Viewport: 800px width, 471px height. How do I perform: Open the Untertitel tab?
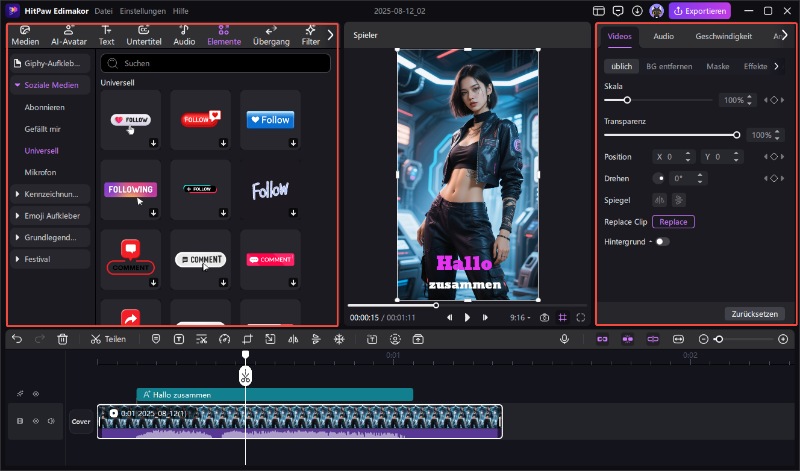(x=144, y=36)
